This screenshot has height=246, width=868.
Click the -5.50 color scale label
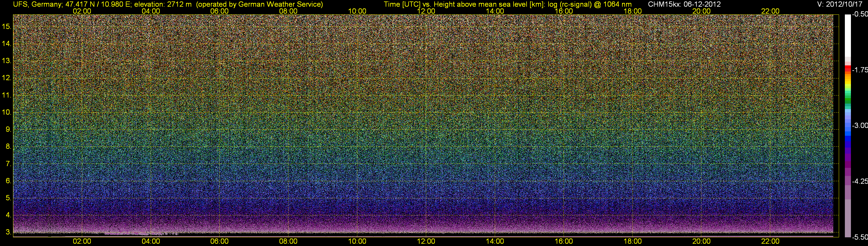click(x=860, y=237)
